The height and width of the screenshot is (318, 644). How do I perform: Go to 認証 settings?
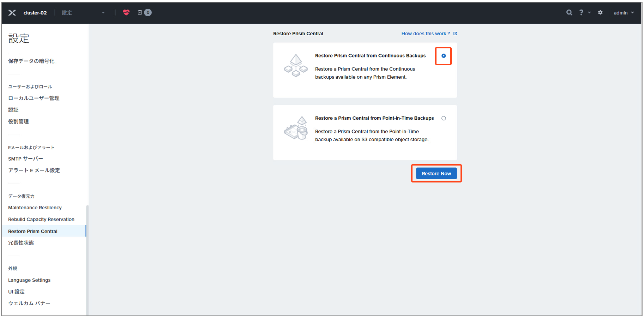click(13, 110)
